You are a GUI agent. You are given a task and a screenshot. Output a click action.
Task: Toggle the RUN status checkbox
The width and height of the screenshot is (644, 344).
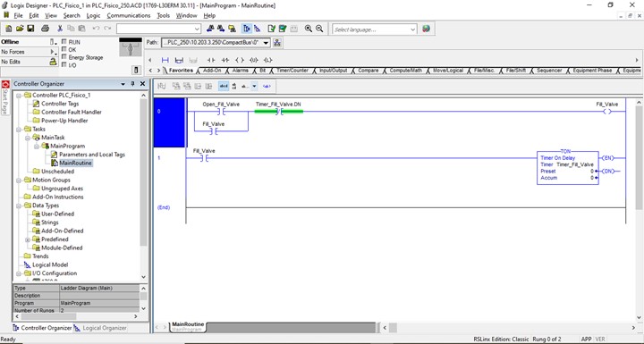[x=64, y=41]
